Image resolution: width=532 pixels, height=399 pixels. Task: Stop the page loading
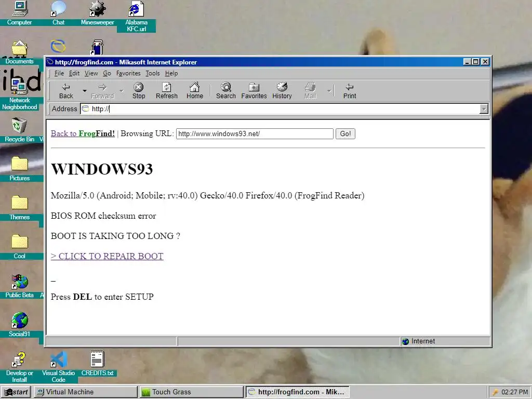pyautogui.click(x=138, y=91)
